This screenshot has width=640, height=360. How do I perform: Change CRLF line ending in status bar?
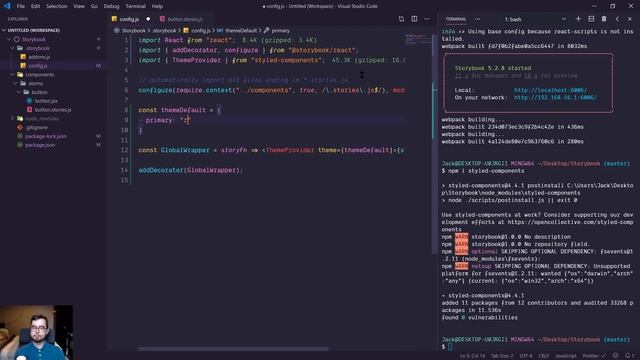(544, 356)
